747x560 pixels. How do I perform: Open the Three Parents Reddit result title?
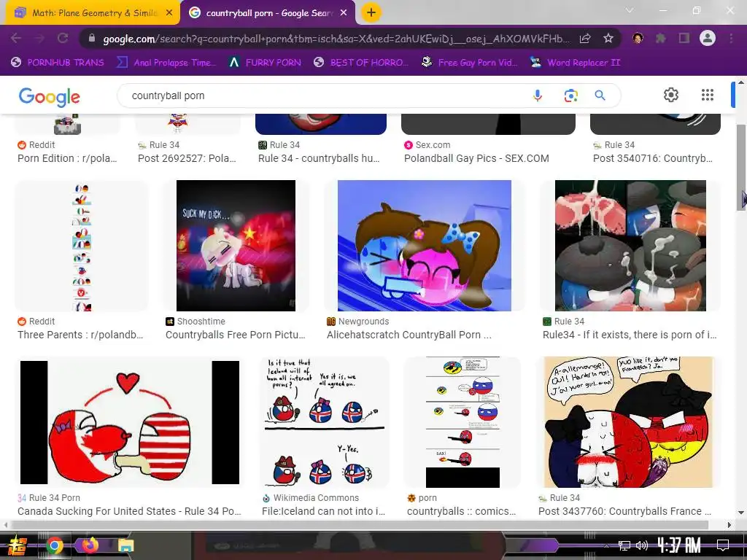80,335
